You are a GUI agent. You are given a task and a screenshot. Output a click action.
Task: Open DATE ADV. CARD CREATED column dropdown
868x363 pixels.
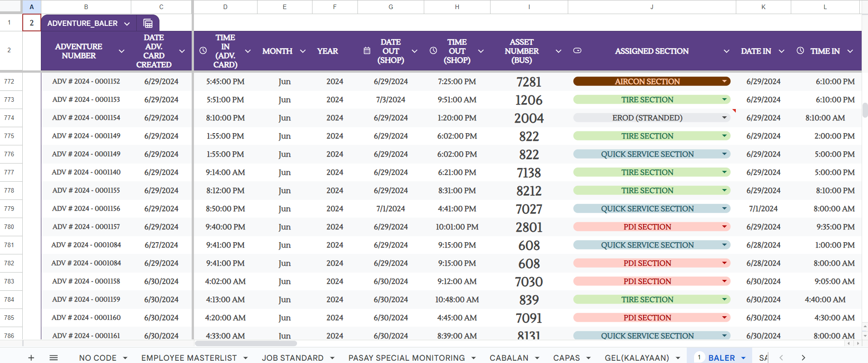coord(182,51)
